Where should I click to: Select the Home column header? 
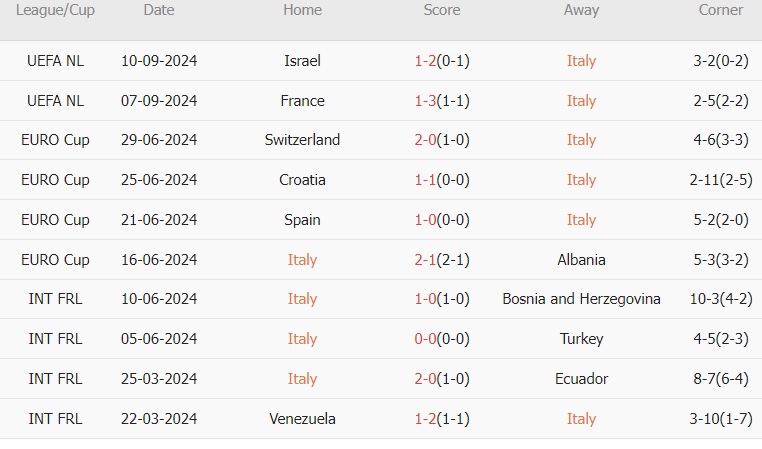302,10
